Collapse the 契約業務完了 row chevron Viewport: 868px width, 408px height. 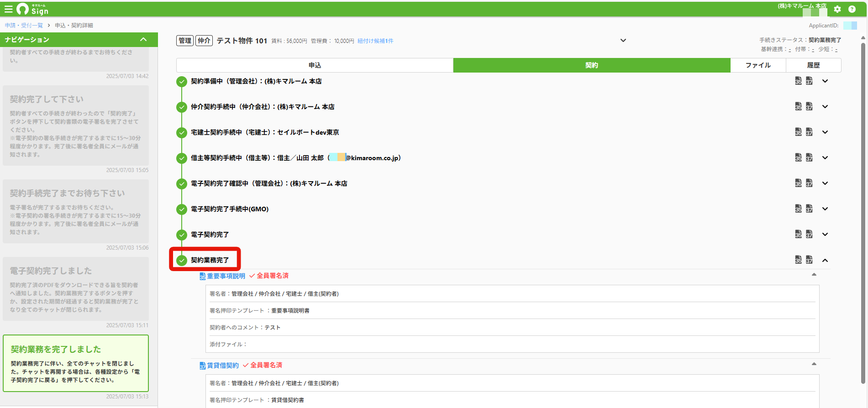(x=825, y=260)
